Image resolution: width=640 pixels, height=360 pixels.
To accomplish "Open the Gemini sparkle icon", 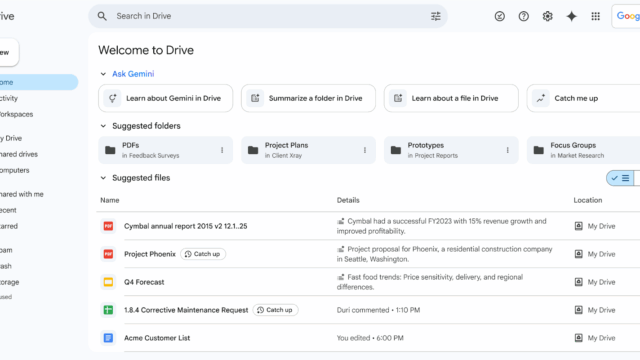I will [x=571, y=16].
